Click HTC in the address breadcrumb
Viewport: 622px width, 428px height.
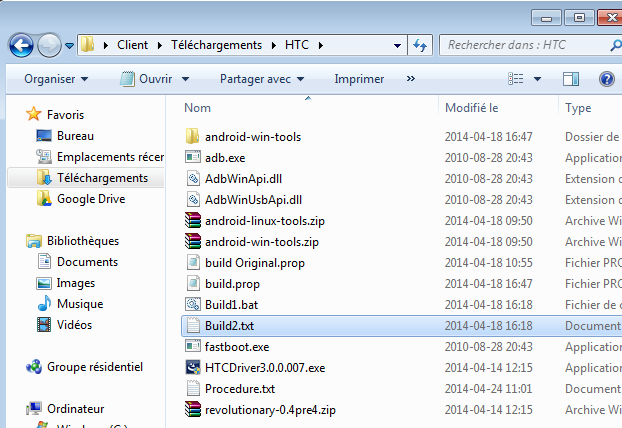click(297, 45)
